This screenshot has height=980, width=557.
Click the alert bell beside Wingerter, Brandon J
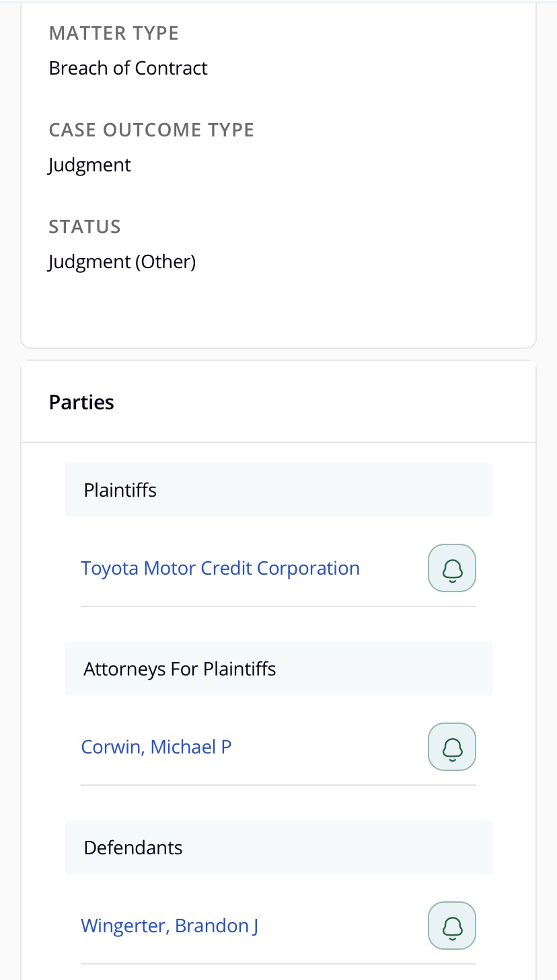(x=452, y=926)
